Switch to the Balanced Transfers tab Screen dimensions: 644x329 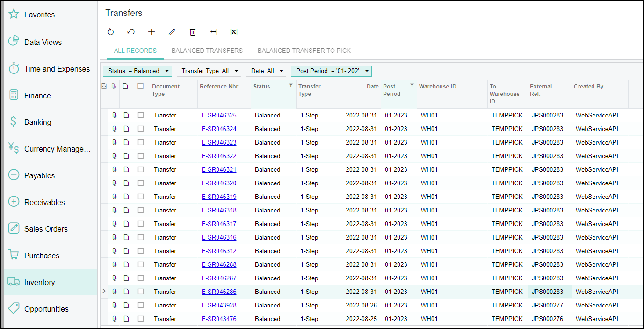tap(207, 51)
